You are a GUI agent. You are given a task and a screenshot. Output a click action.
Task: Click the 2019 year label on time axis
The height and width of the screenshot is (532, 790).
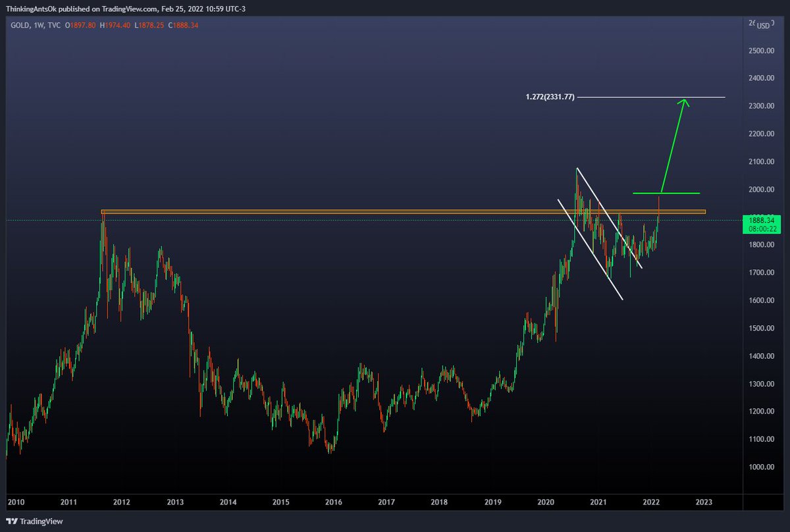pyautogui.click(x=492, y=502)
